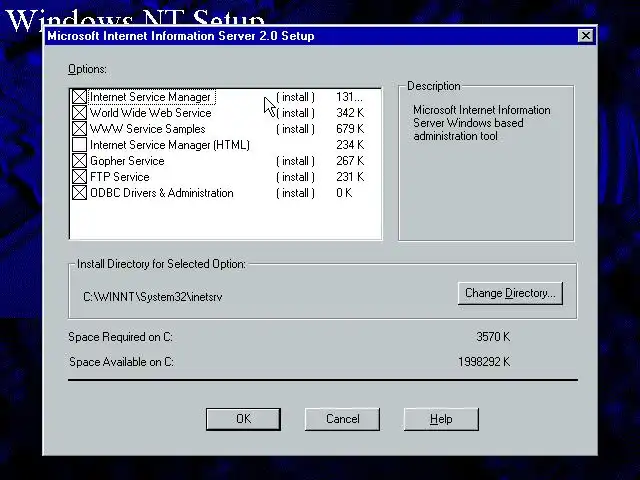
Task: Click the Cancel button
Action: pos(342,419)
